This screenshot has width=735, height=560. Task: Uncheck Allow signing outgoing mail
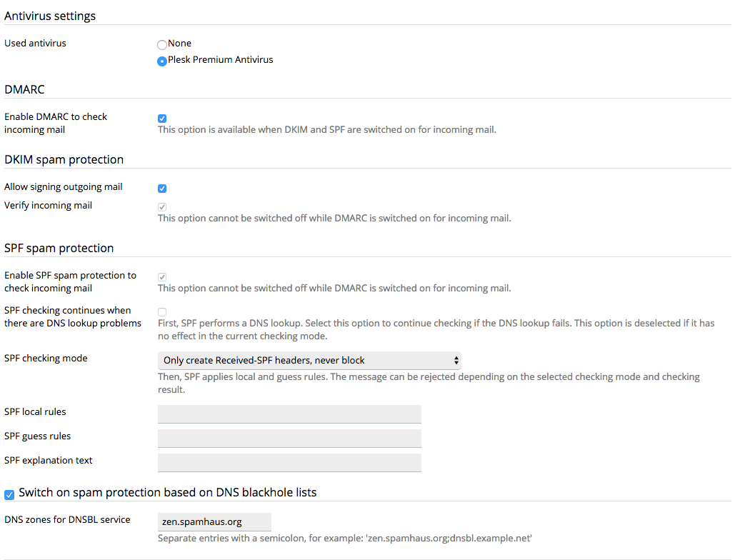coord(161,188)
